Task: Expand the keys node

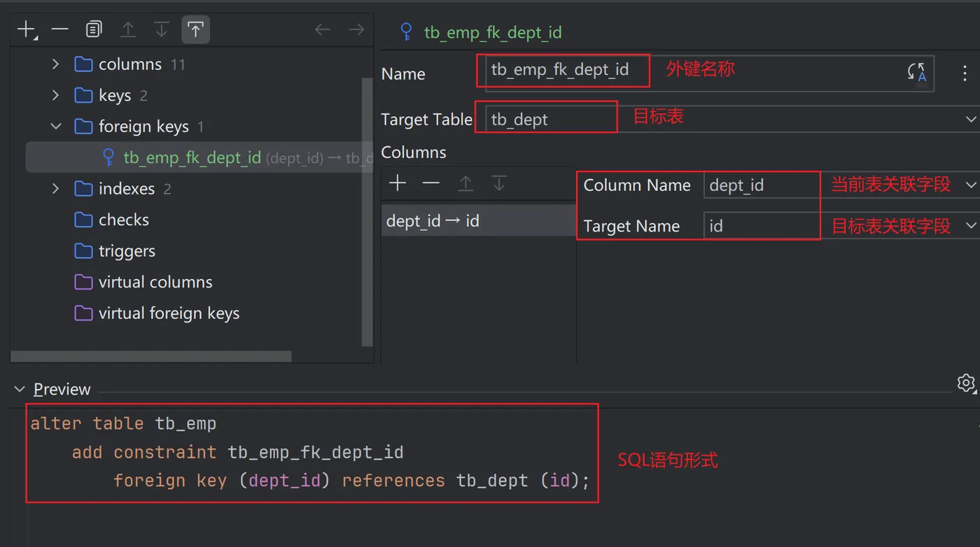Action: tap(55, 95)
